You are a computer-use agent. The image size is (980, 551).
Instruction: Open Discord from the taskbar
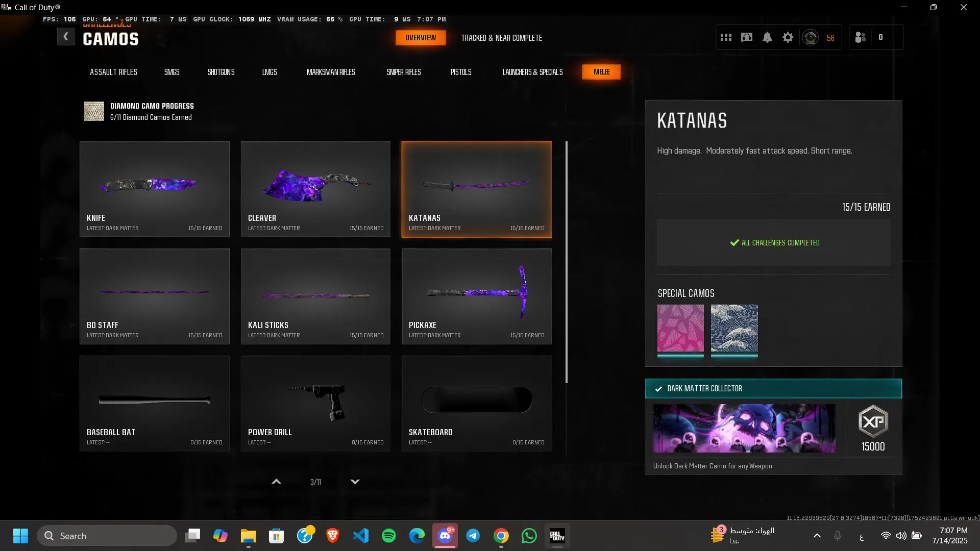tap(445, 536)
